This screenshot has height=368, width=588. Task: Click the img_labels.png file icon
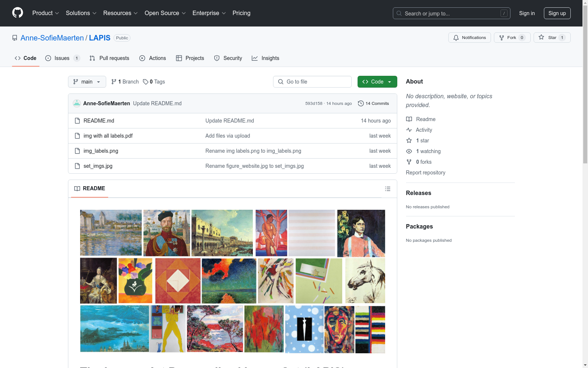77,151
